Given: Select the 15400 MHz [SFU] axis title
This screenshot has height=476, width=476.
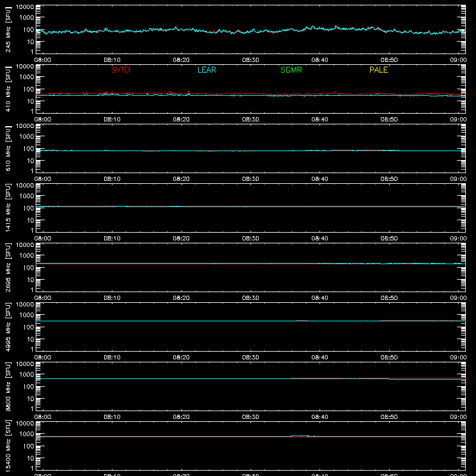Looking at the screenshot, I should 8,446.
